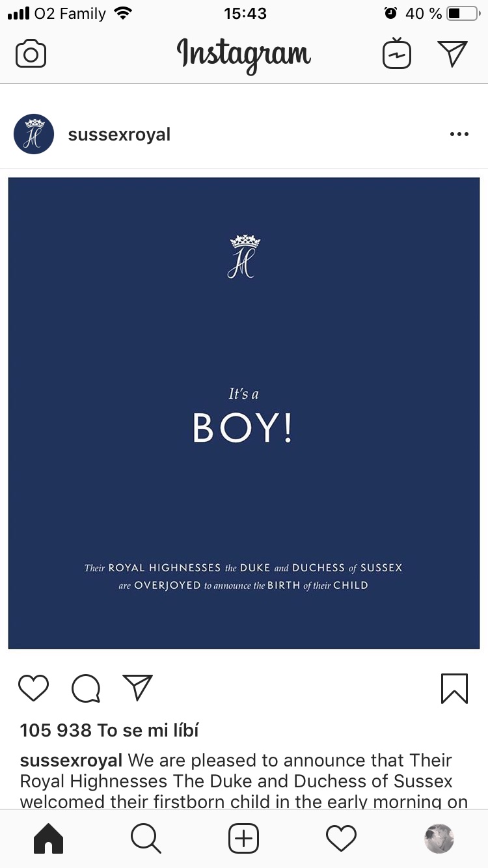Screen dimensions: 488x868
Task: Tap sussexroyal username in caption
Action: pos(71,761)
